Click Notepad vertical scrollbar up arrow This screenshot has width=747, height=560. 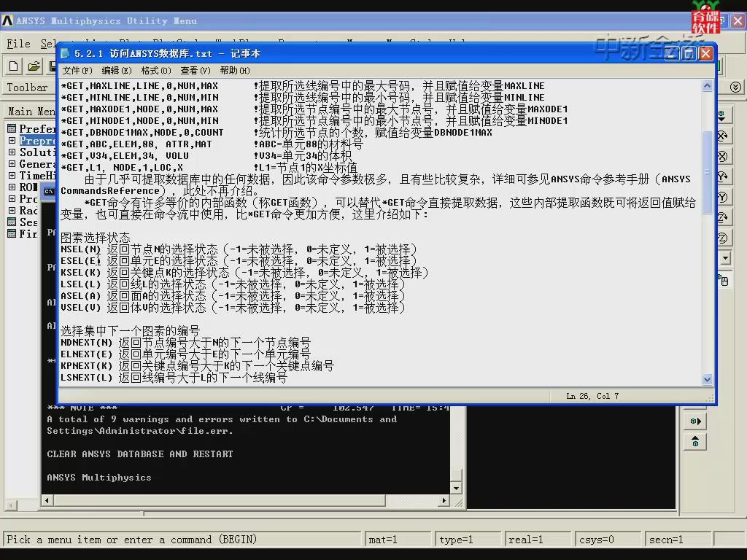tap(707, 86)
